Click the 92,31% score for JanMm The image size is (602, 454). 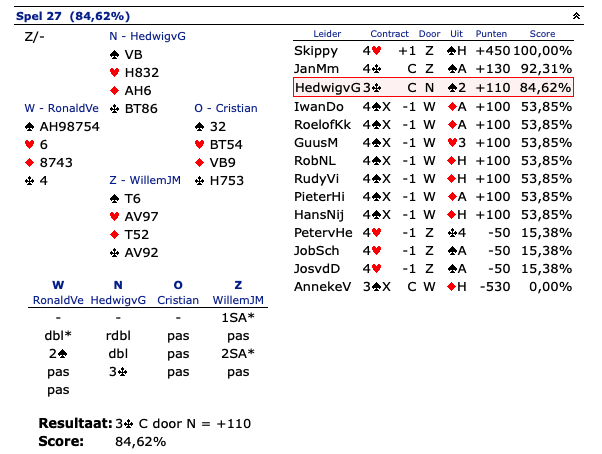pyautogui.click(x=546, y=69)
